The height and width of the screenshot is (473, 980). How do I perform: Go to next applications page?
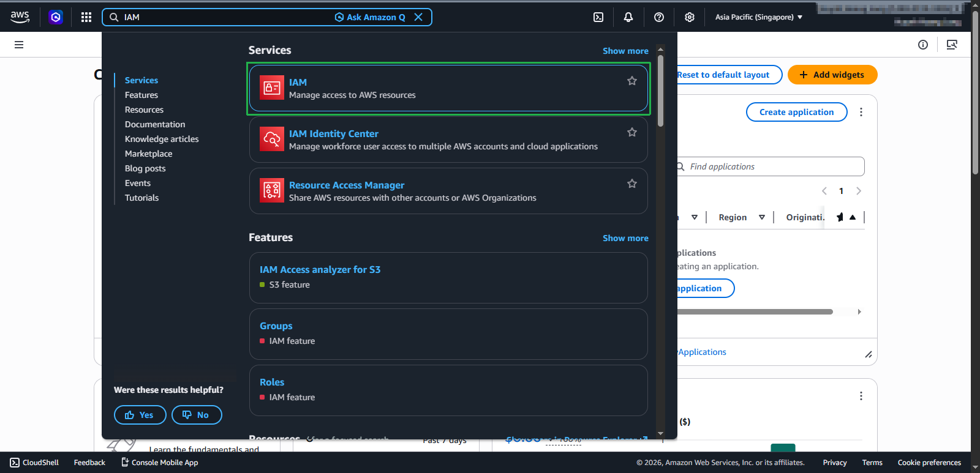[859, 191]
